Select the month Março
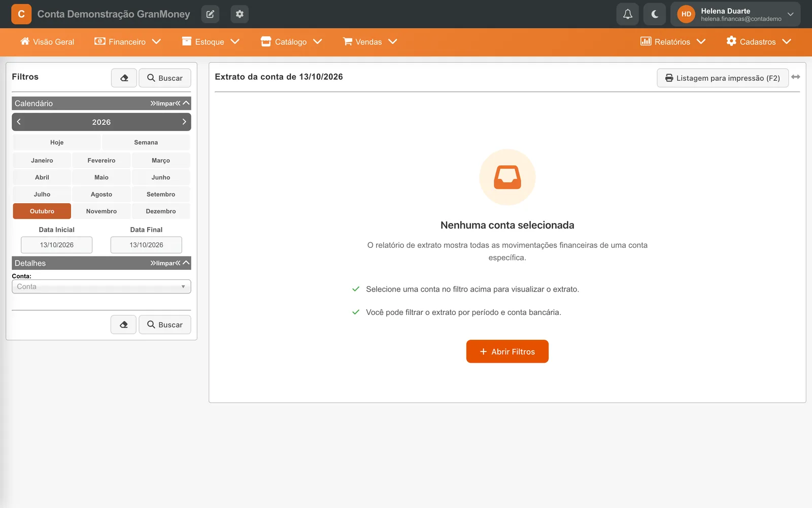This screenshot has width=812, height=508. [x=161, y=161]
